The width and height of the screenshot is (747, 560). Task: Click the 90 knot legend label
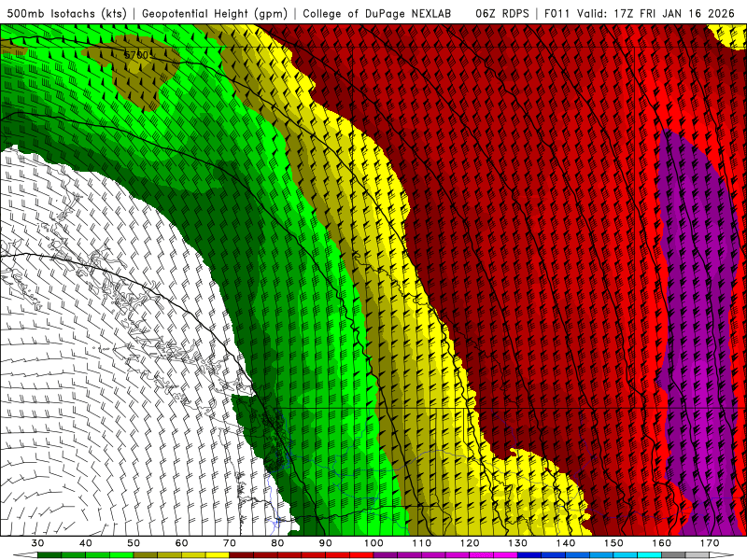325,543
